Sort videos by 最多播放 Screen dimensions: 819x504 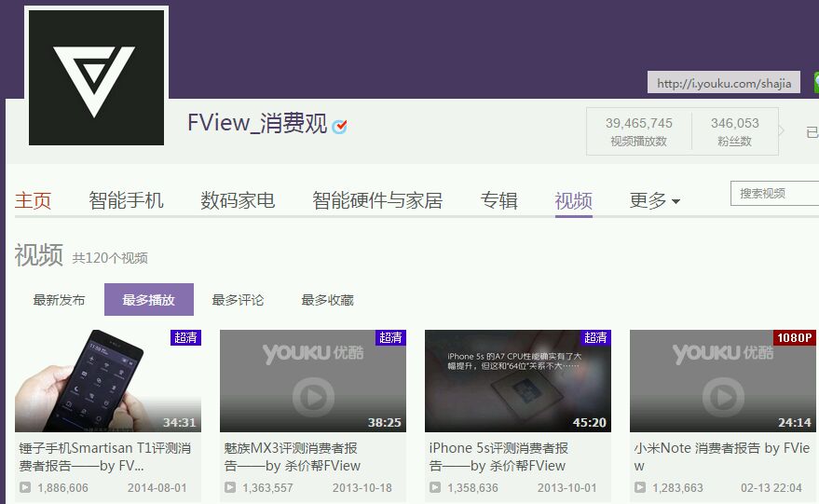pos(149,299)
